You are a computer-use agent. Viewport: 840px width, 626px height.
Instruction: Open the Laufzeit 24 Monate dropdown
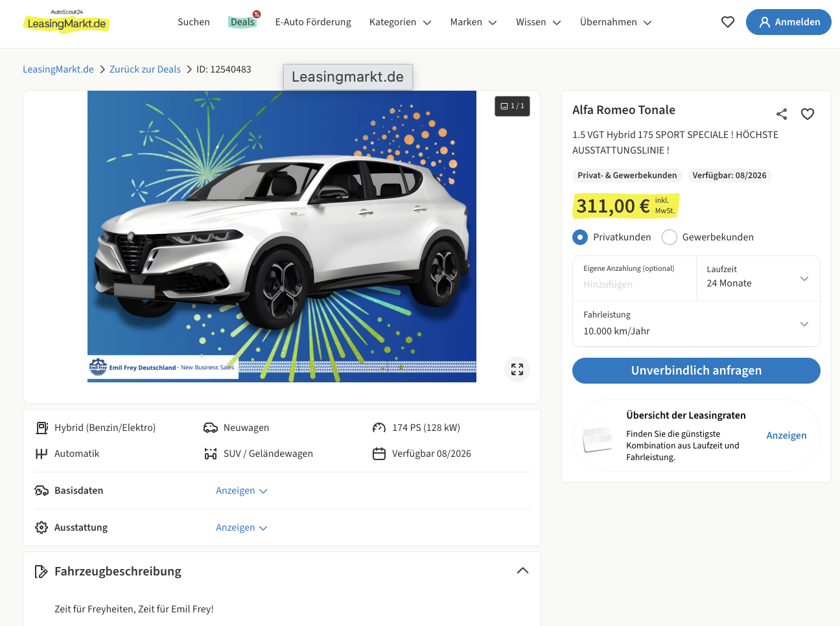[x=758, y=278]
